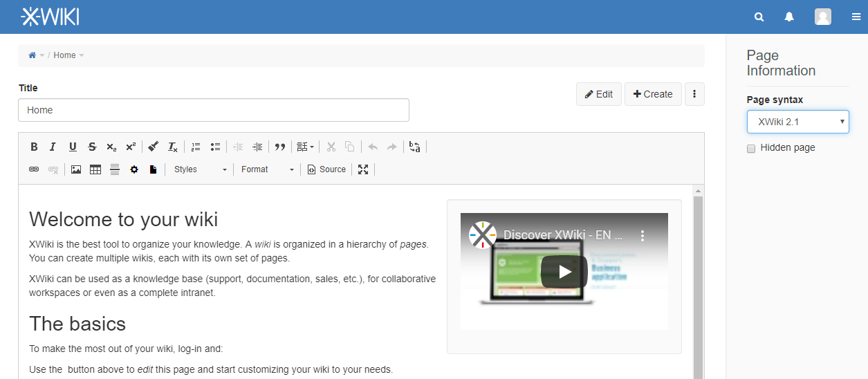Open the more actions three-dot menu
868x379 pixels.
coord(694,94)
